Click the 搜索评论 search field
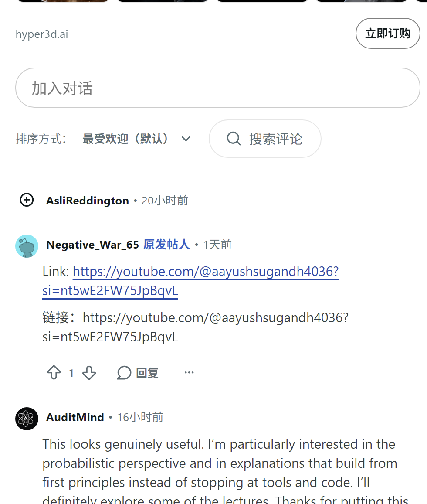 pyautogui.click(x=265, y=139)
